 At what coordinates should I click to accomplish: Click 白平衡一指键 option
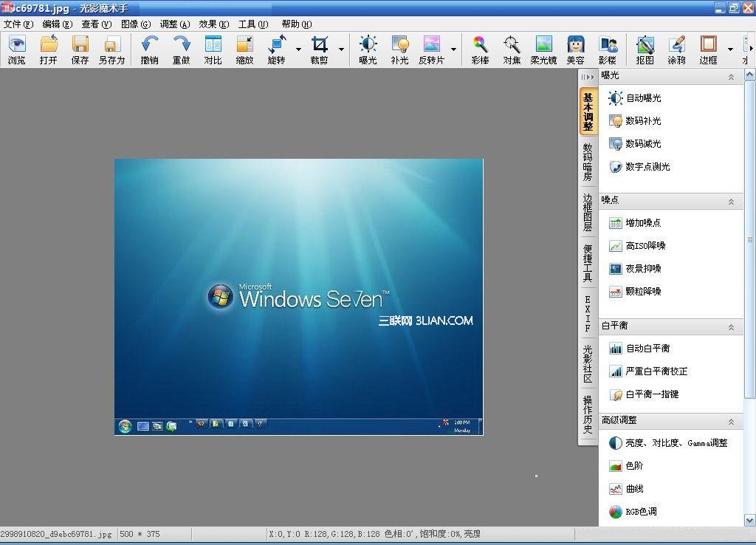(644, 394)
